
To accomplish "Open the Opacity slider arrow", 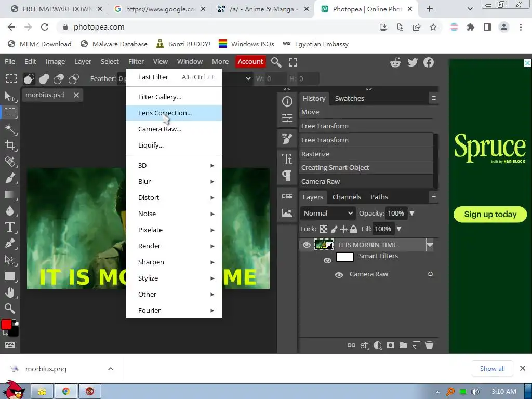I will tap(412, 213).
